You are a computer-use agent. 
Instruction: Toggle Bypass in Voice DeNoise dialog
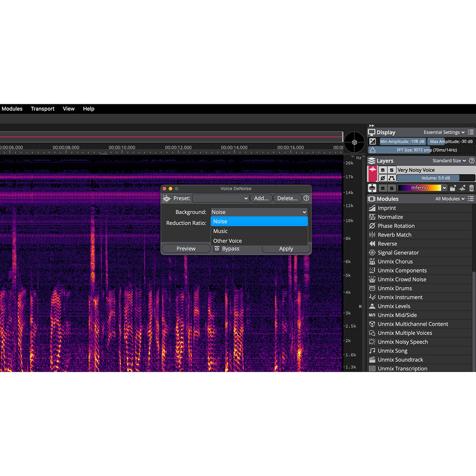[227, 248]
